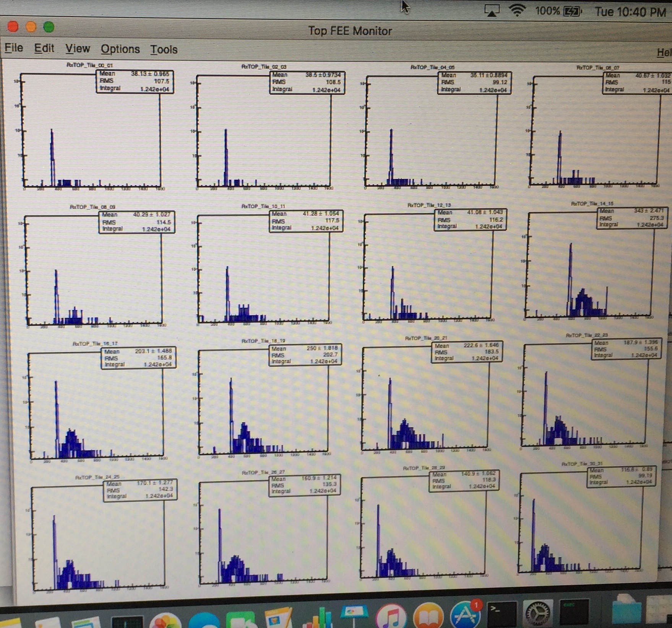Open the File menu
This screenshot has width=672, height=628.
(14, 48)
